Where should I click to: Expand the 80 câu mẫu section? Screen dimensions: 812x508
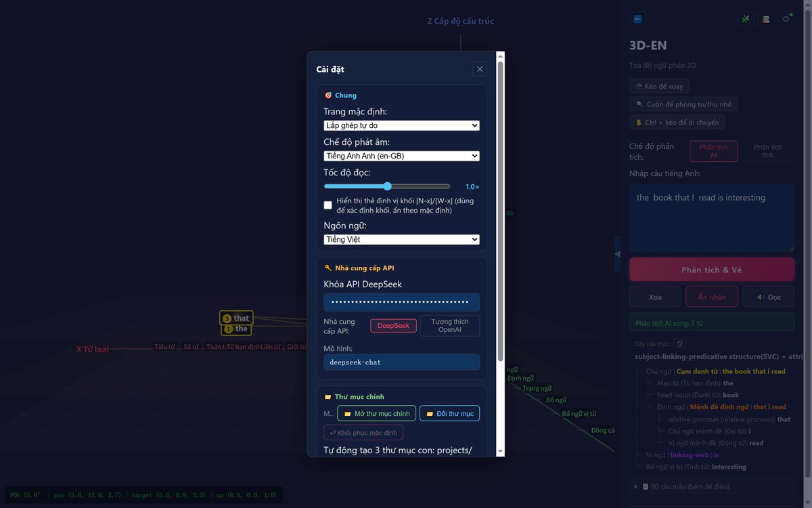click(712, 486)
